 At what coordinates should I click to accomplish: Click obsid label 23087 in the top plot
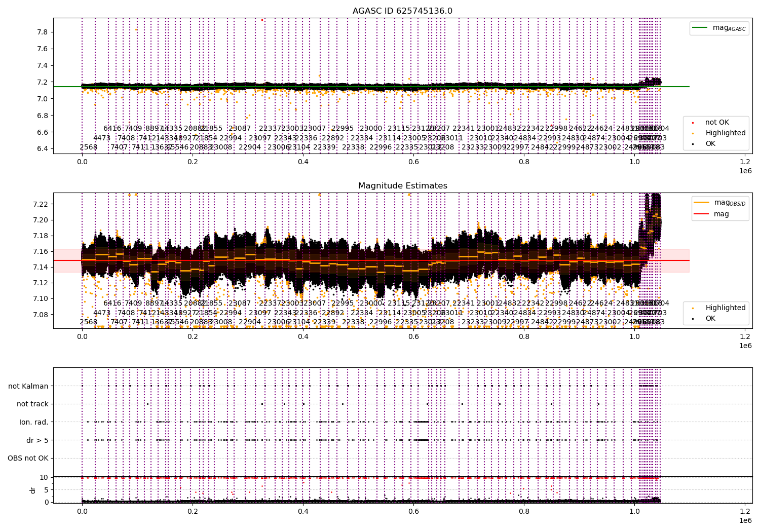[240, 129]
